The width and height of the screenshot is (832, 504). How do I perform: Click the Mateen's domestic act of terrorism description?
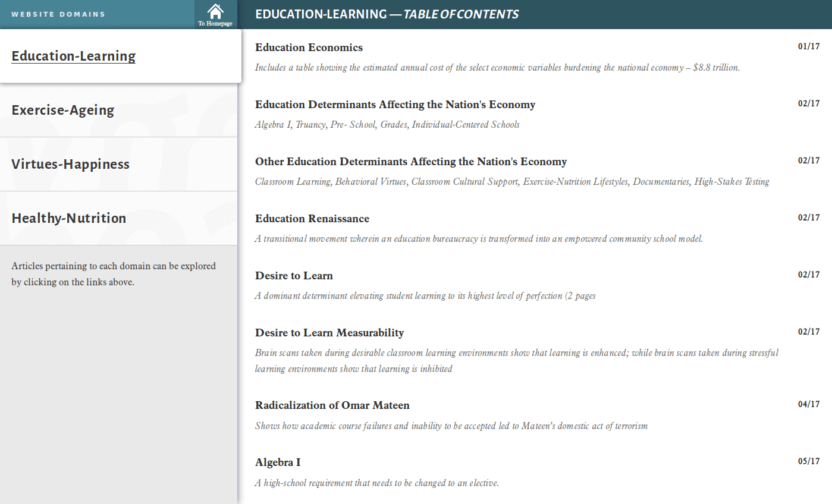point(451,426)
